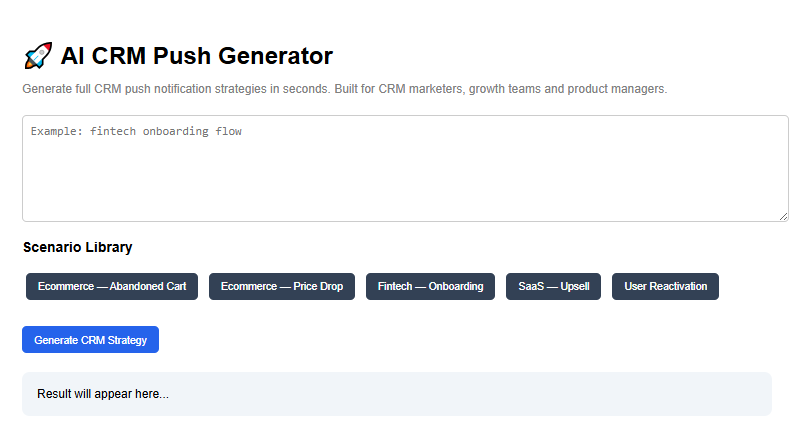This screenshot has width=795, height=440.
Task: Click 'Abandoned Cart' on the first scenario chip
Action: pos(148,286)
